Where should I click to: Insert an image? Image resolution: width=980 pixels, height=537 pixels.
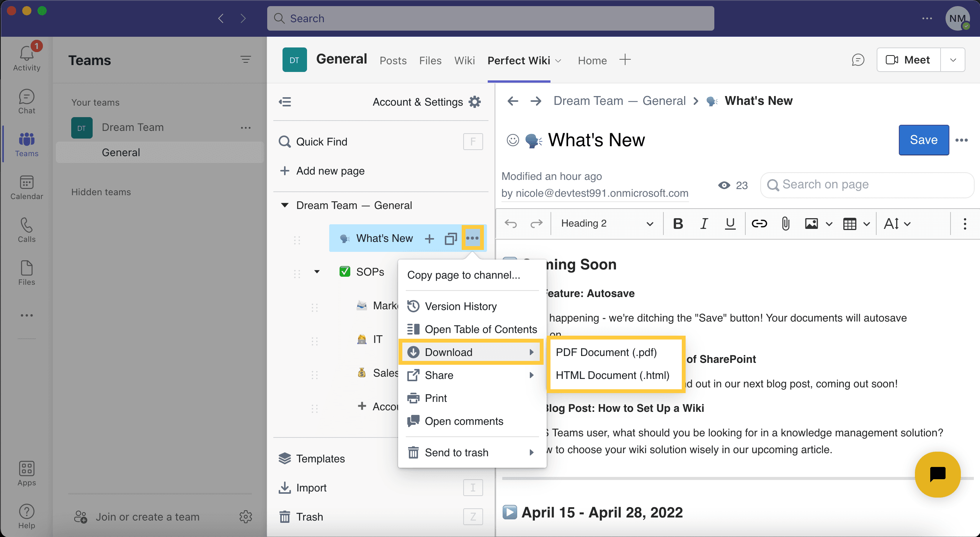click(x=812, y=224)
